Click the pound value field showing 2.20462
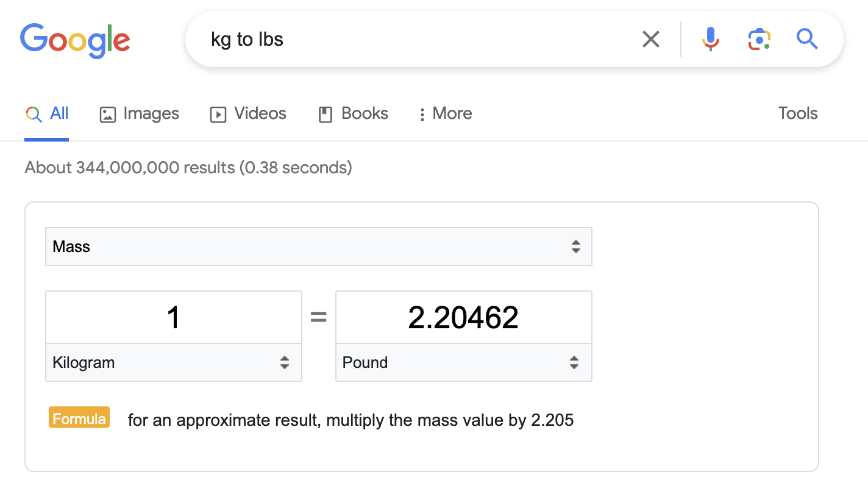 coord(464,317)
